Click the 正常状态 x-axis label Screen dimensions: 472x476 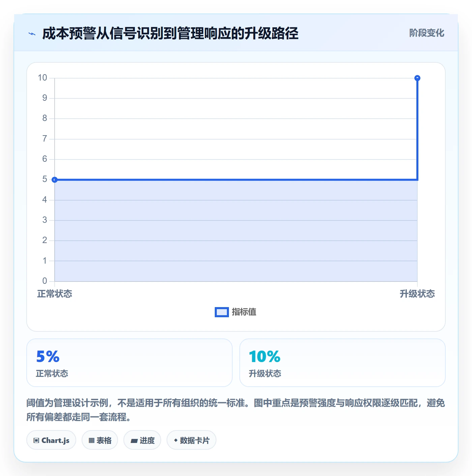pos(55,294)
